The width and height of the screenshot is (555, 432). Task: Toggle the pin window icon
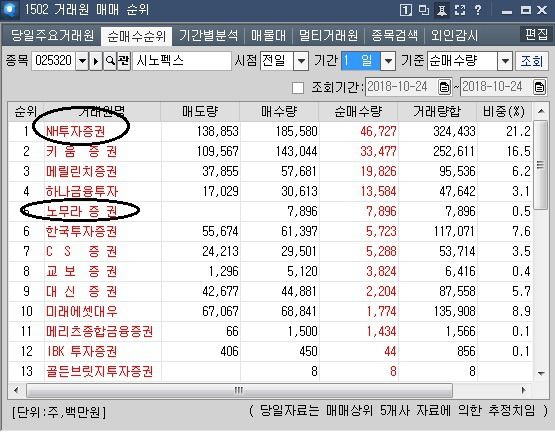[441, 10]
